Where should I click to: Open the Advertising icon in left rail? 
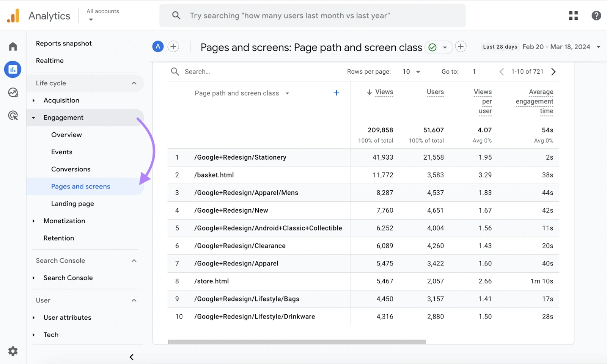(13, 115)
